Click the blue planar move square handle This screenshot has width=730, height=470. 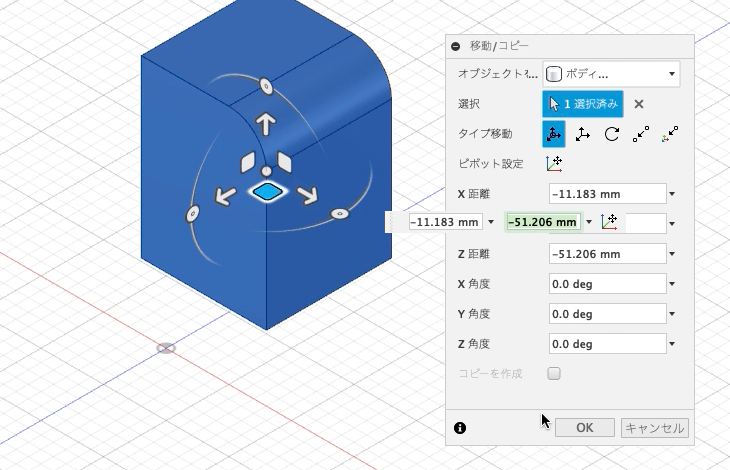click(x=267, y=192)
